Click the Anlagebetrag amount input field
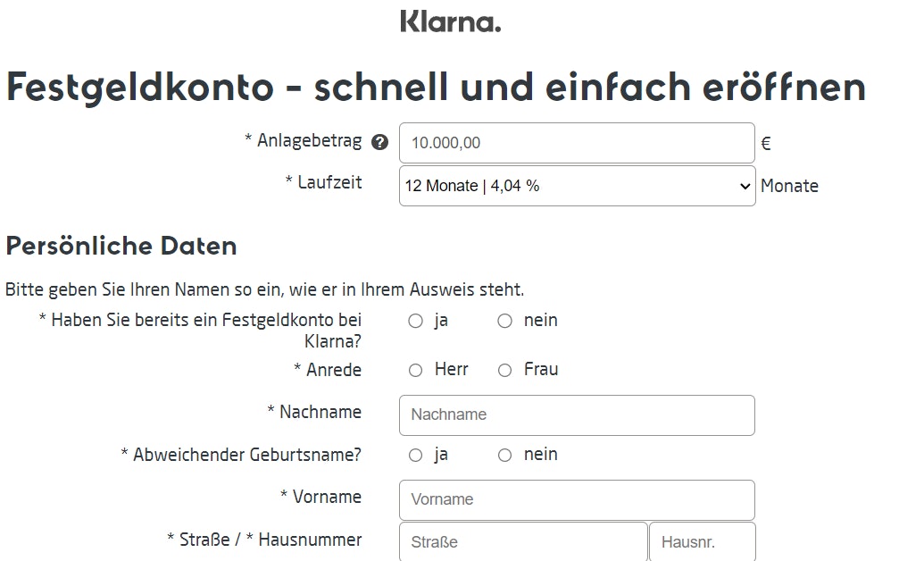Viewport: 924px width, 561px height. coord(576,142)
